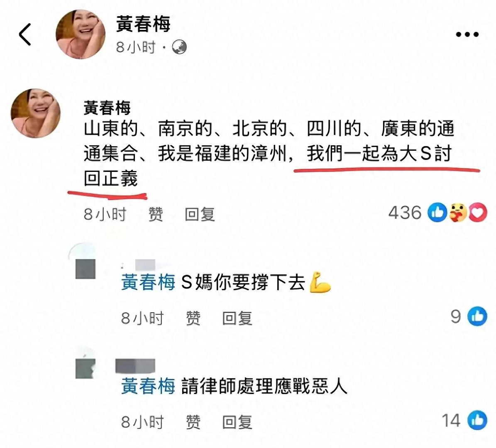Open 黃春梅 name in post header
Screen dimensions: 496x448
[143, 24]
